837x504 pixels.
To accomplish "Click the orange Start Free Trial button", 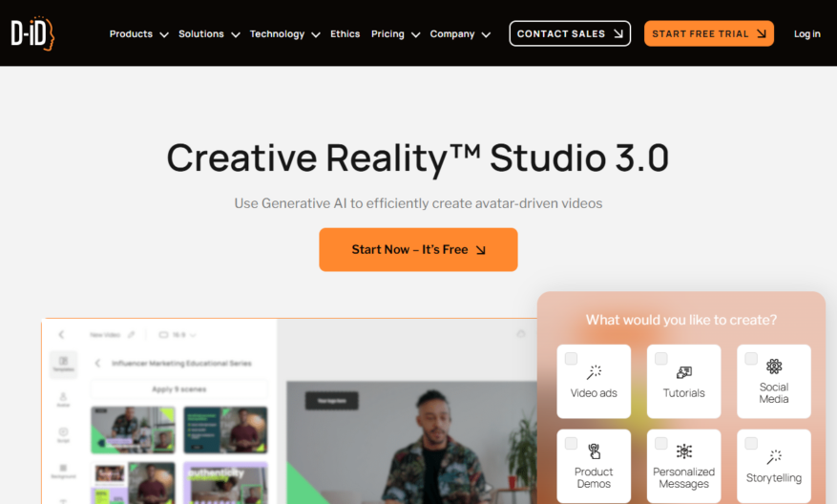I will pos(709,33).
